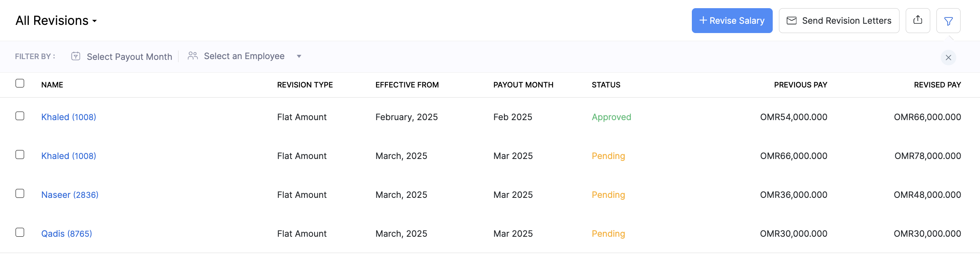The width and height of the screenshot is (980, 255).
Task: Sort by the Effective From column header
Action: [x=407, y=85]
